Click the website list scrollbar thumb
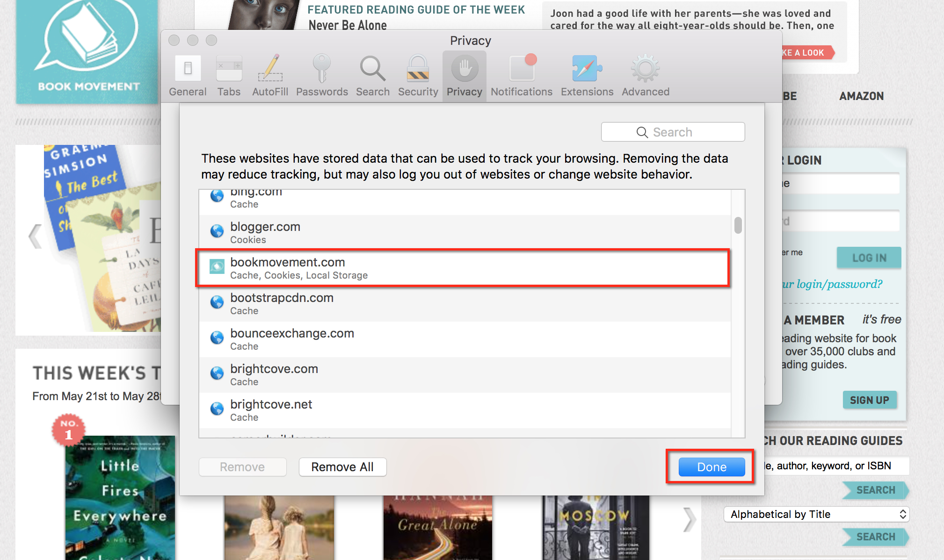This screenshot has height=560, width=944. coord(738,225)
